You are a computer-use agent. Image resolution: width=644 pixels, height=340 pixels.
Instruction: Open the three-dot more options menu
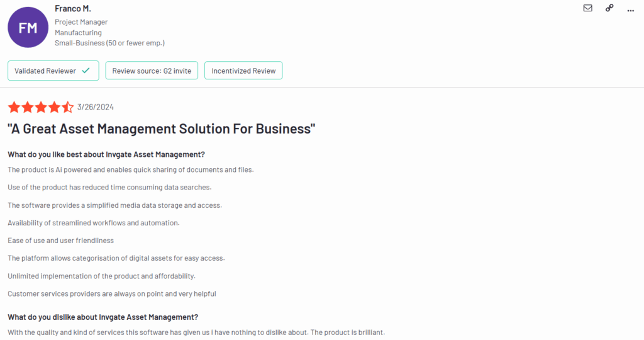pos(630,9)
